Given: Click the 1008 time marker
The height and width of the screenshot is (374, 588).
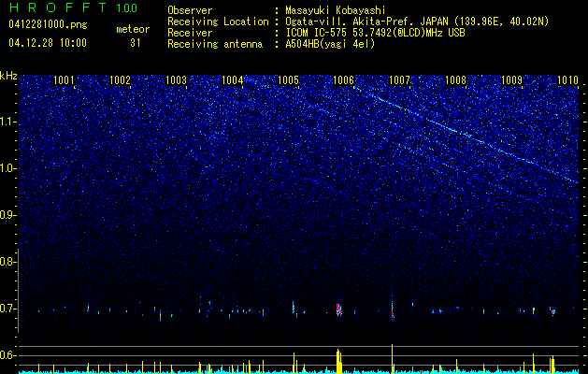Looking at the screenshot, I should click(x=455, y=80).
